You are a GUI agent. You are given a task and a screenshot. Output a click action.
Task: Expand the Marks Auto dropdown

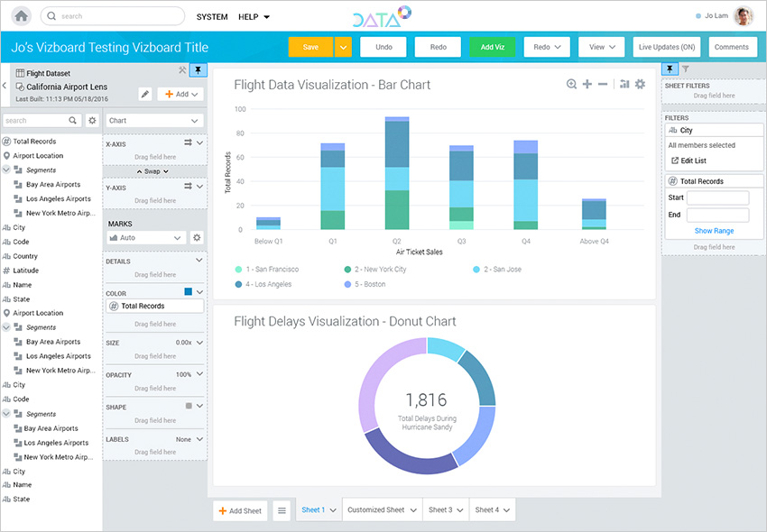click(146, 238)
